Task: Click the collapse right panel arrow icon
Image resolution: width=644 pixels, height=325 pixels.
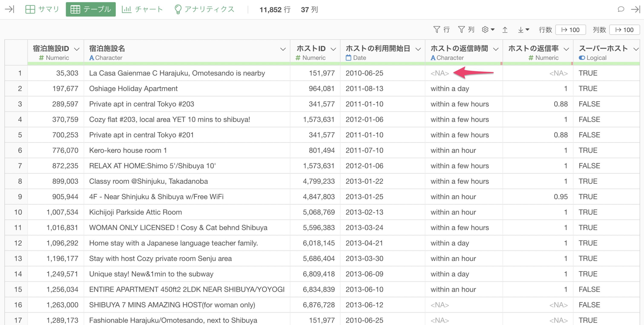Action: [635, 10]
